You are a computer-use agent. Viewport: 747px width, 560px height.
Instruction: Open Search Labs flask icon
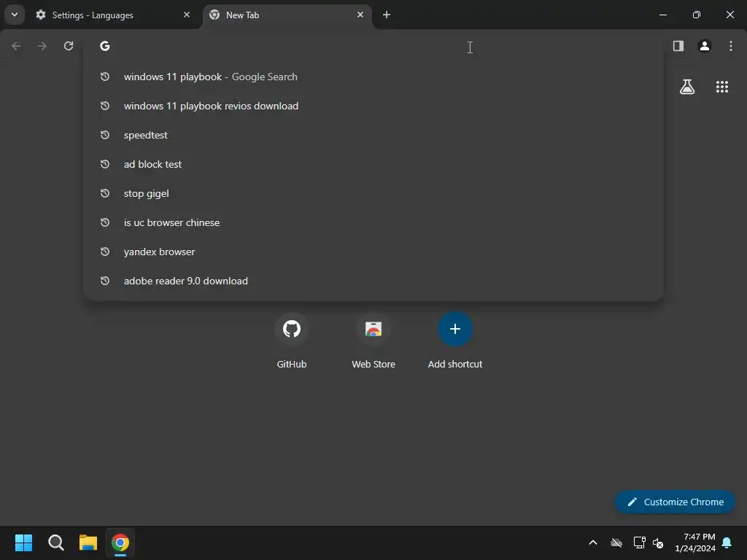click(x=686, y=87)
